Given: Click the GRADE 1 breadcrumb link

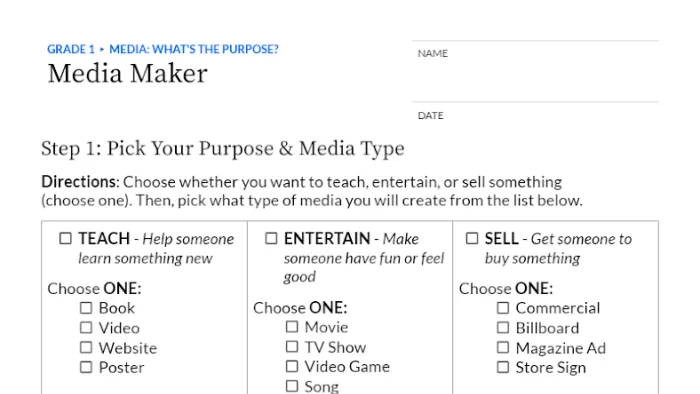Looking at the screenshot, I should click(x=71, y=49).
